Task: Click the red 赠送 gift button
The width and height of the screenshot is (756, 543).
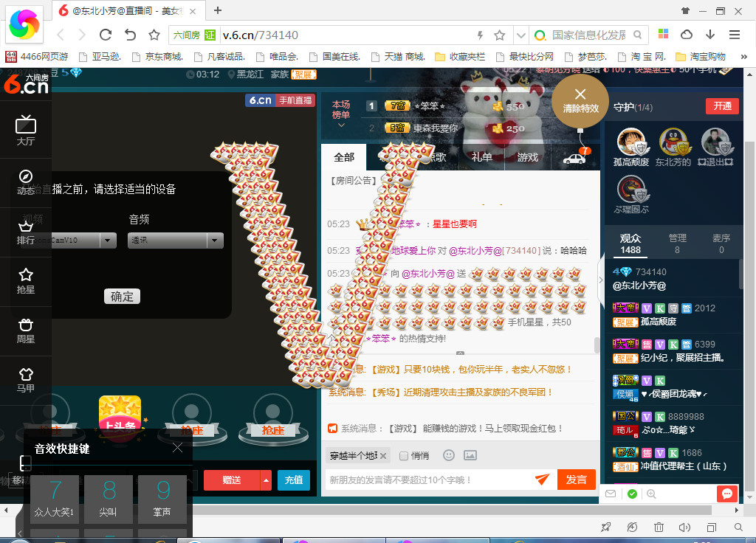Action: [232, 480]
